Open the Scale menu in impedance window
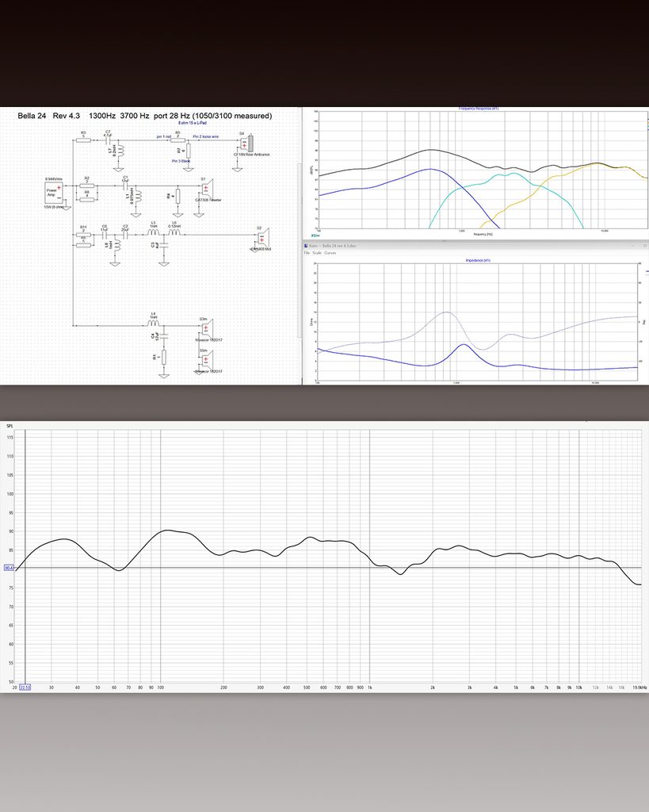 tap(317, 253)
